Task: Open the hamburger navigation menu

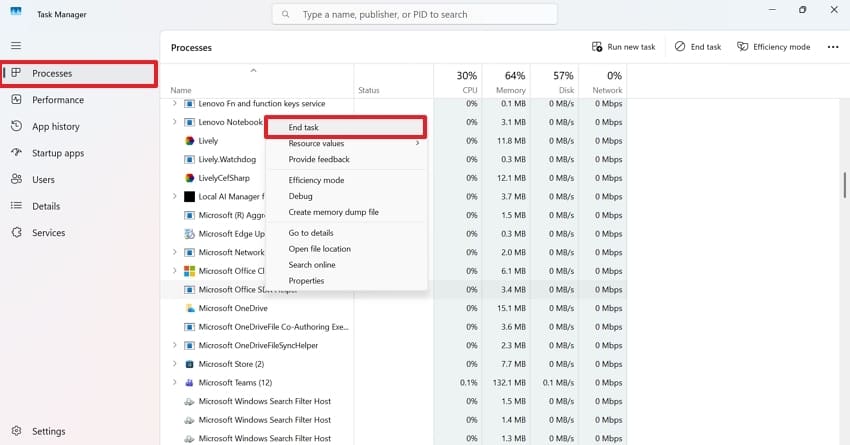Action: tap(16, 46)
